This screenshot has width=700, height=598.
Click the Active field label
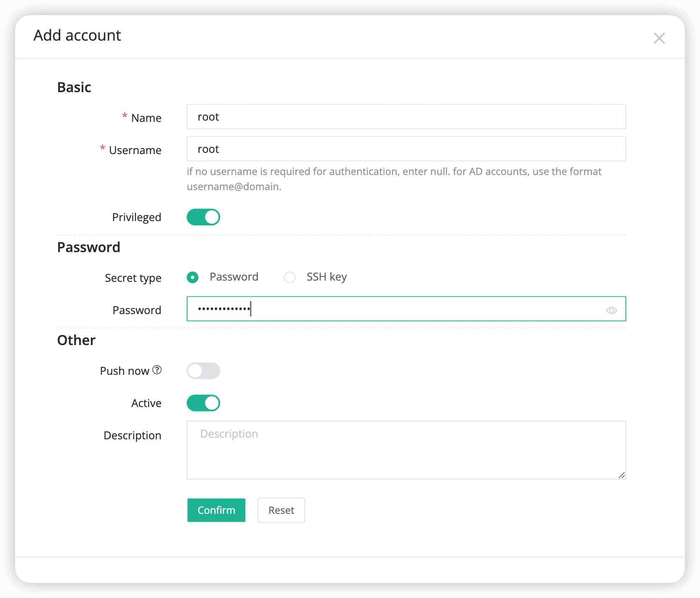pos(146,403)
